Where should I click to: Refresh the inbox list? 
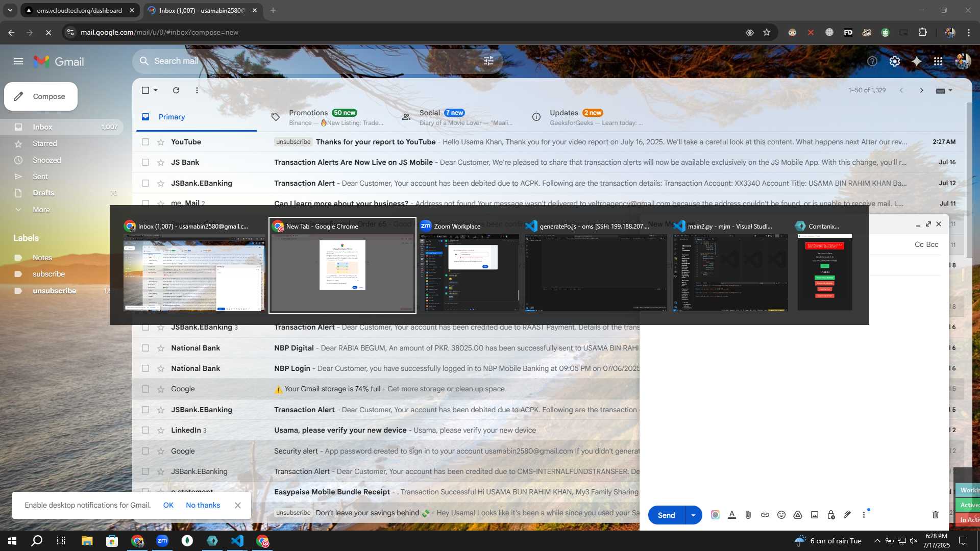pyautogui.click(x=176, y=90)
